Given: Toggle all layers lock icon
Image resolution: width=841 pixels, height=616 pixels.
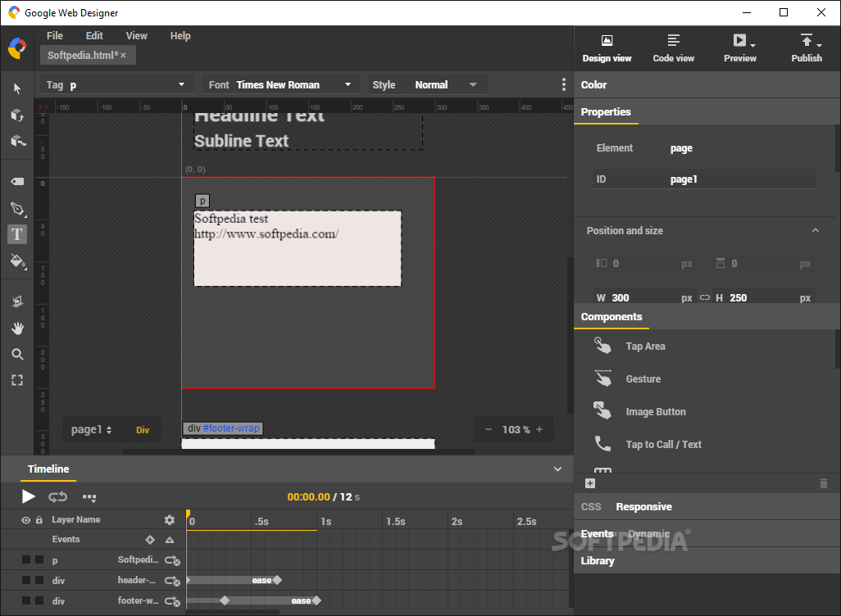Looking at the screenshot, I should [x=39, y=520].
